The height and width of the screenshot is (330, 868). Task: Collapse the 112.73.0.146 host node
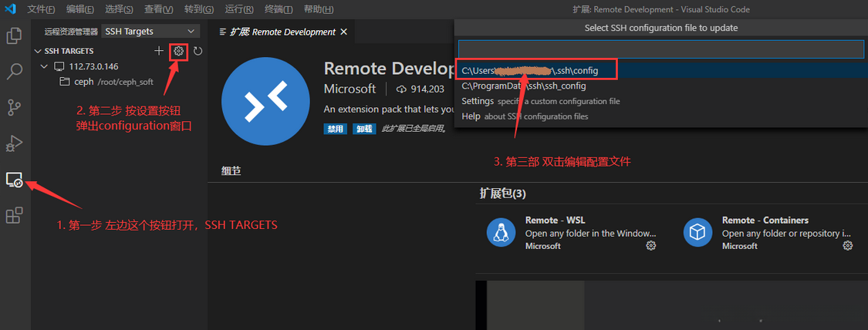(x=45, y=66)
